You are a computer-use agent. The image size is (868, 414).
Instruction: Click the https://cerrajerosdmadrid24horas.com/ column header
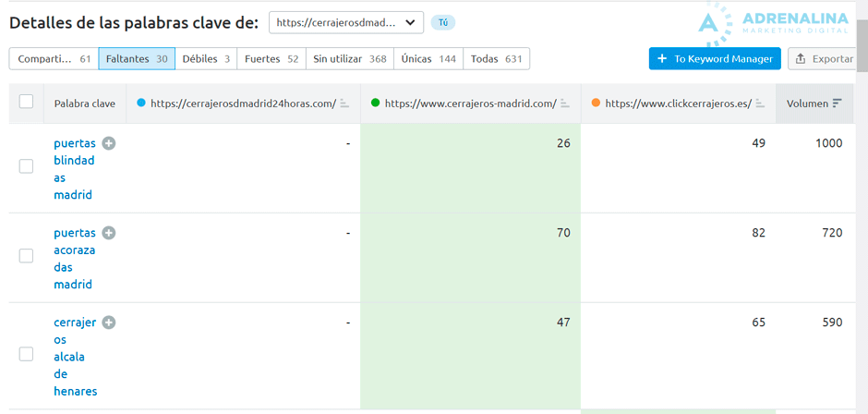click(244, 103)
